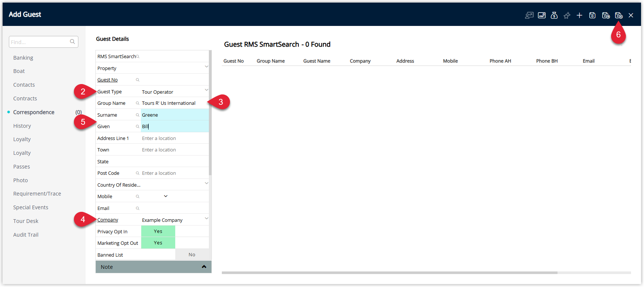Click the RMS SmartSearch magnifier icon
Image resolution: width=644 pixels, height=287 pixels.
pyautogui.click(x=138, y=57)
